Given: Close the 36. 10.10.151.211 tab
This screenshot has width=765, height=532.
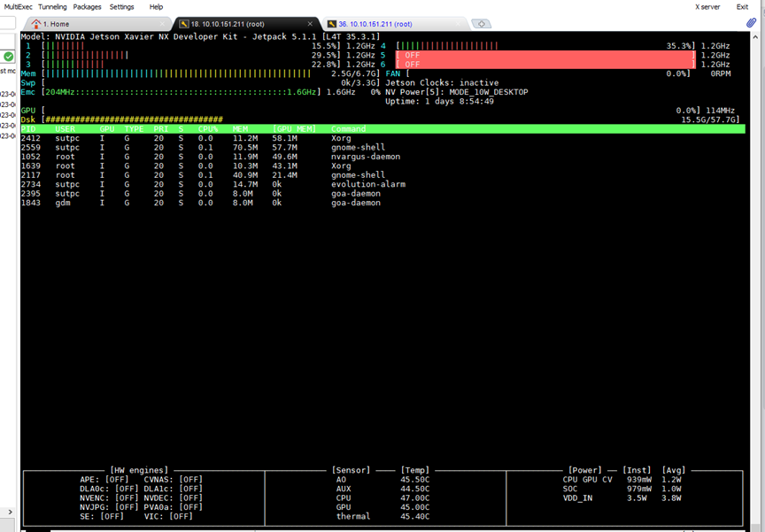Looking at the screenshot, I should (x=458, y=23).
